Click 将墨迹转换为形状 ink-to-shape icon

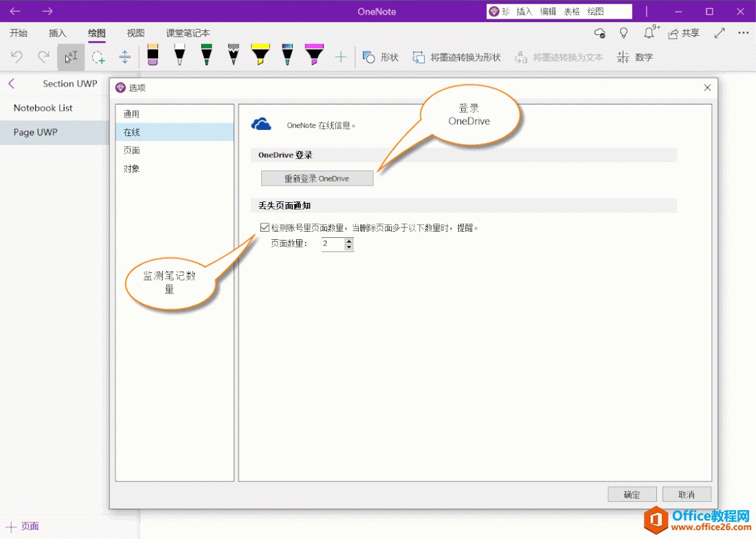pyautogui.click(x=419, y=57)
